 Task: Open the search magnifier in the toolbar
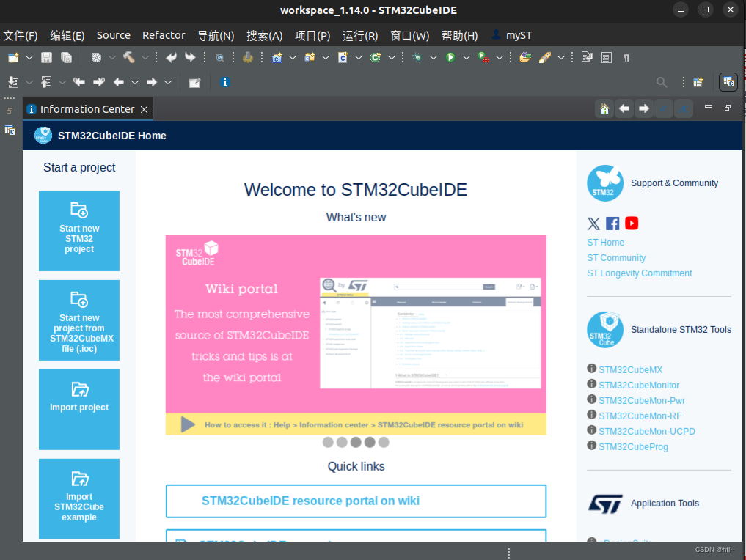(661, 82)
